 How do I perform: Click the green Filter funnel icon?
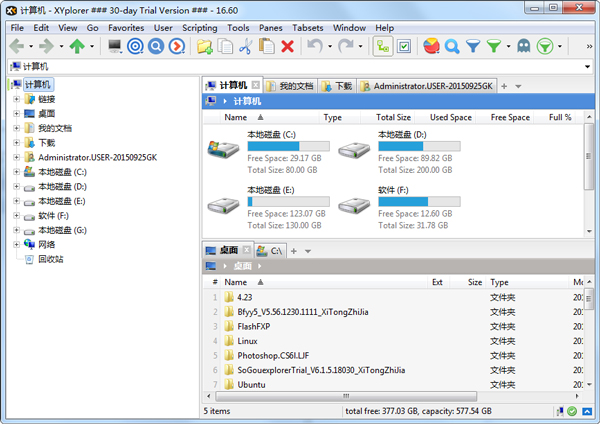tap(494, 46)
